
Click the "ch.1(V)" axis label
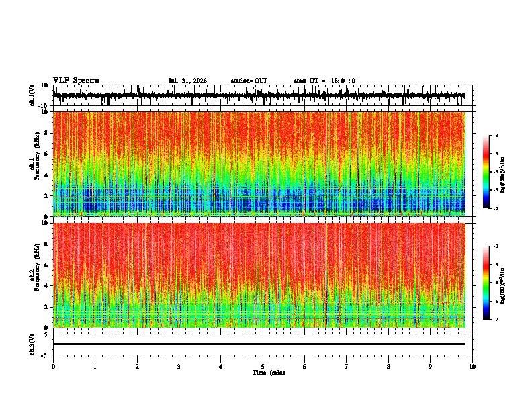(x=32, y=95)
